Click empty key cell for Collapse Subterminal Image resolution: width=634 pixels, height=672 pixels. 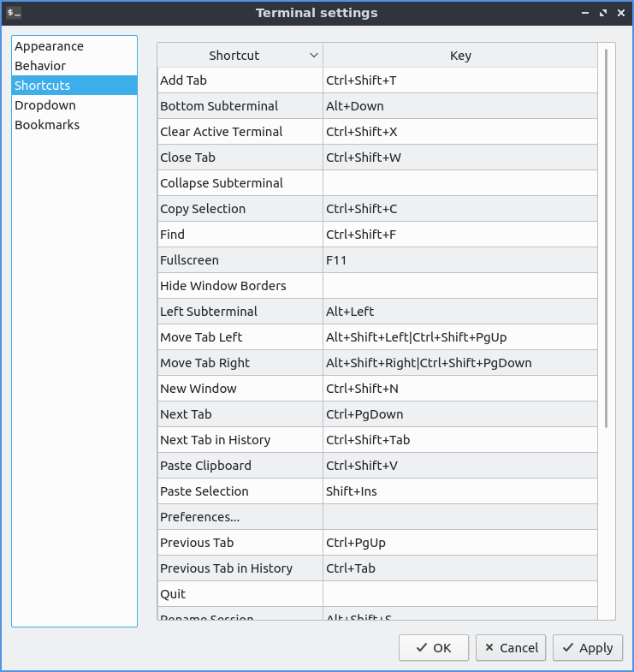click(459, 183)
